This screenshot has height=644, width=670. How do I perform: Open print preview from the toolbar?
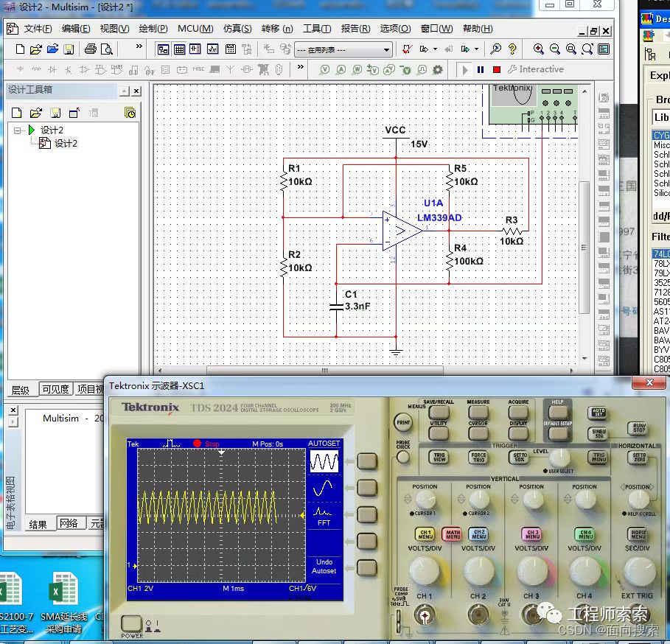106,49
